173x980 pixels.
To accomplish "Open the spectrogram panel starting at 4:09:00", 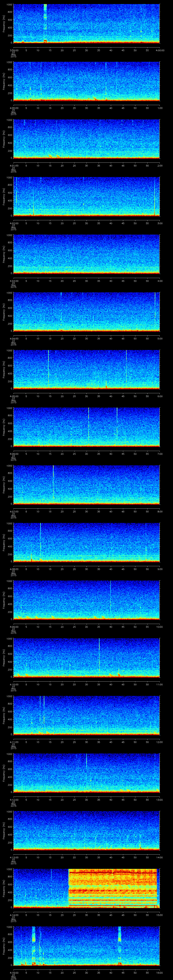I will pos(86,600).
